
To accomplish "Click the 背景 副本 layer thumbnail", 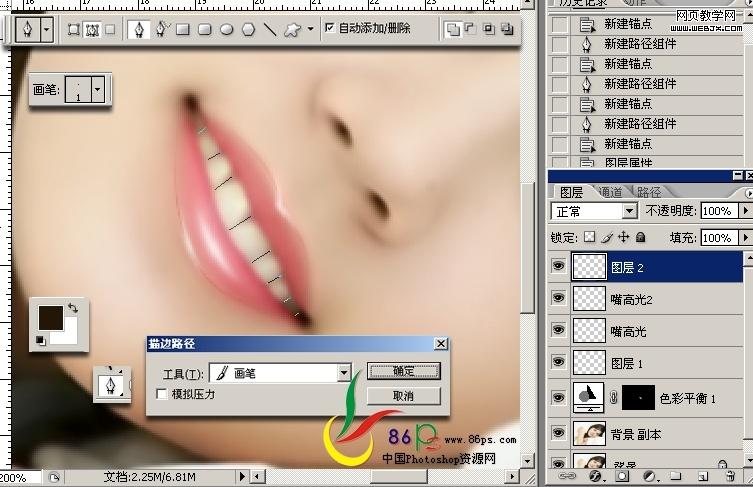I will (x=589, y=434).
